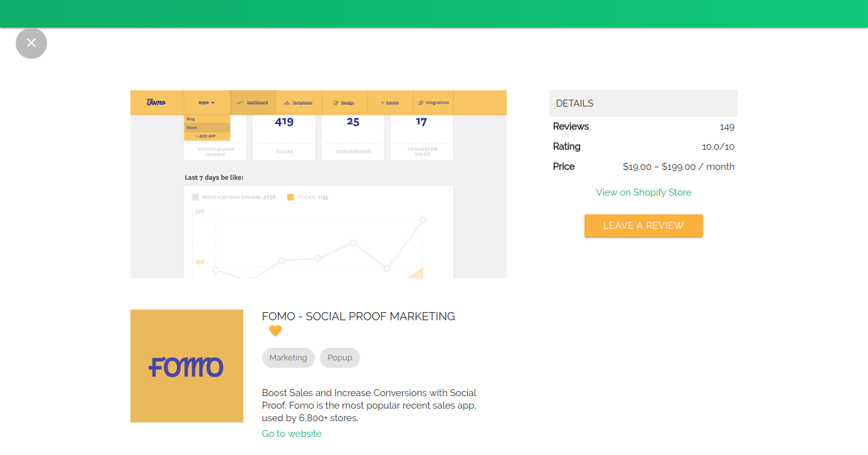Click the Price label

(564, 167)
